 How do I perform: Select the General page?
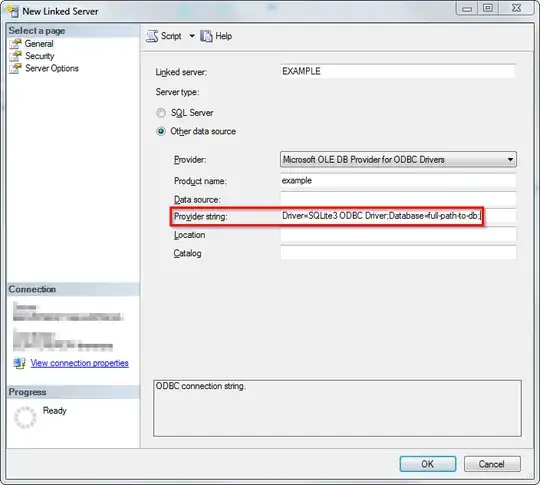coord(39,44)
